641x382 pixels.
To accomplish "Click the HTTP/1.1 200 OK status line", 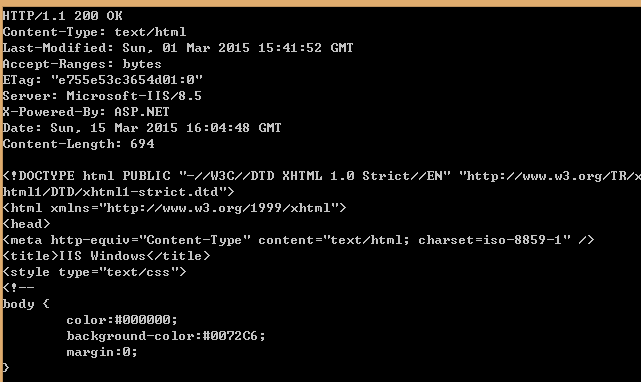I will (63, 16).
